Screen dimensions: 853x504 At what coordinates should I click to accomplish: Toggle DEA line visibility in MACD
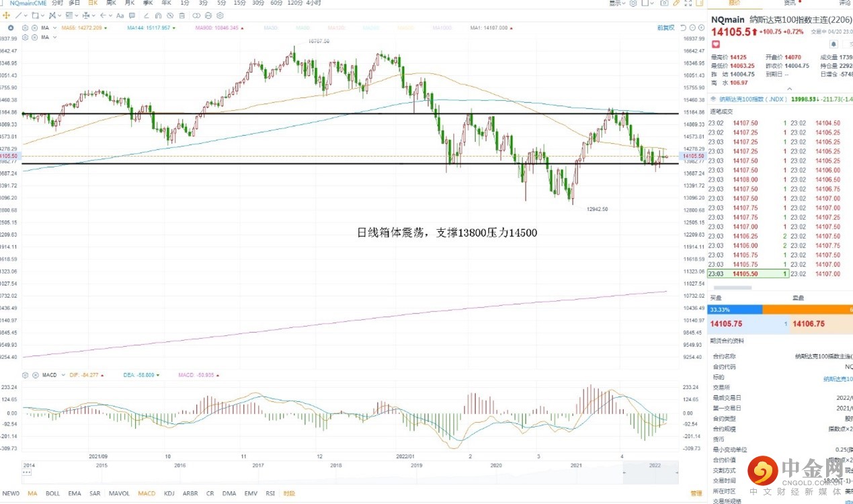141,375
